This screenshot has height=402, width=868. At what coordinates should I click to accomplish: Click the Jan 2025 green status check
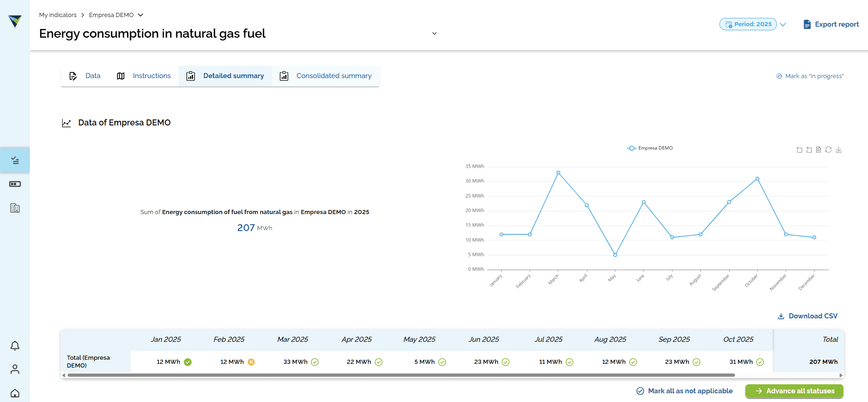pos(188,362)
